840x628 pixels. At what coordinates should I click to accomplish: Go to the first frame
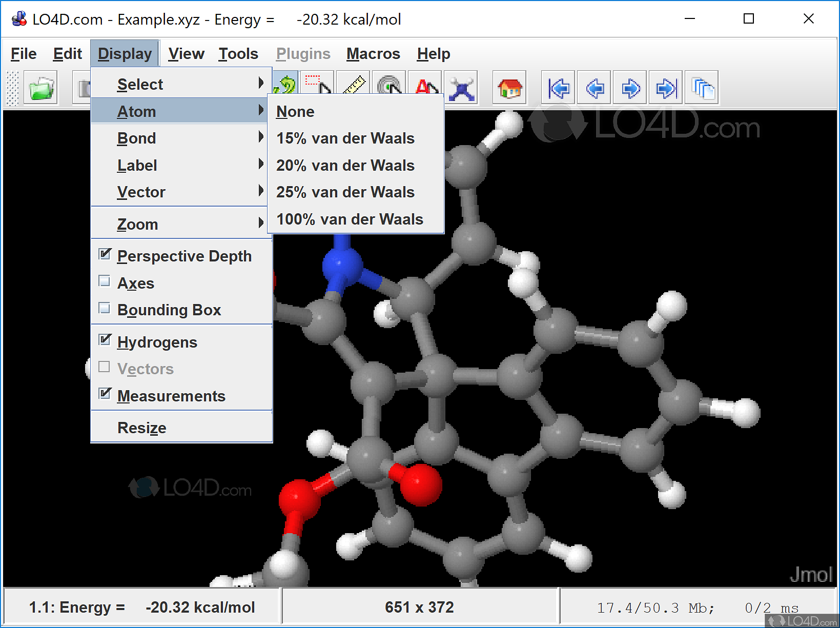558,88
